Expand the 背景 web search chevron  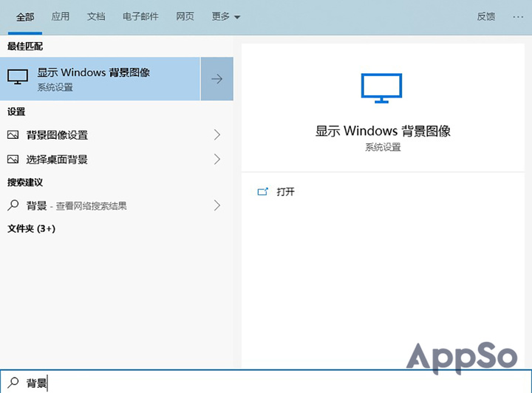click(x=217, y=205)
